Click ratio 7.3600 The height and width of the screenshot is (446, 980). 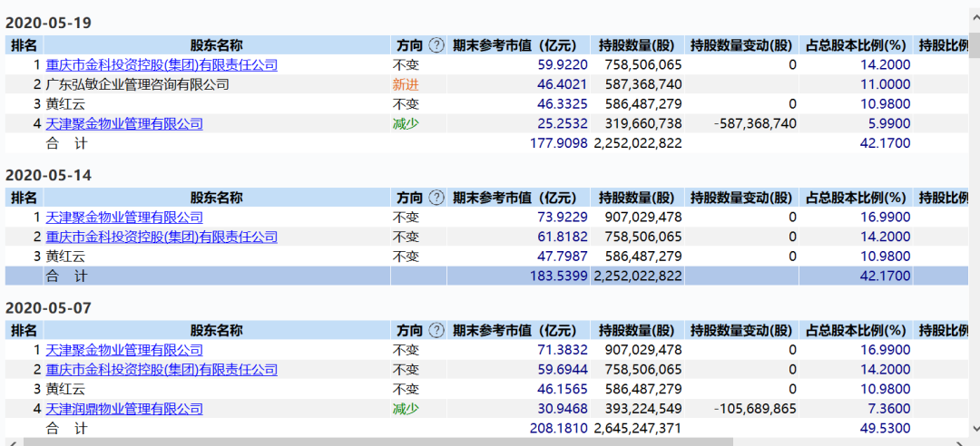point(889,409)
